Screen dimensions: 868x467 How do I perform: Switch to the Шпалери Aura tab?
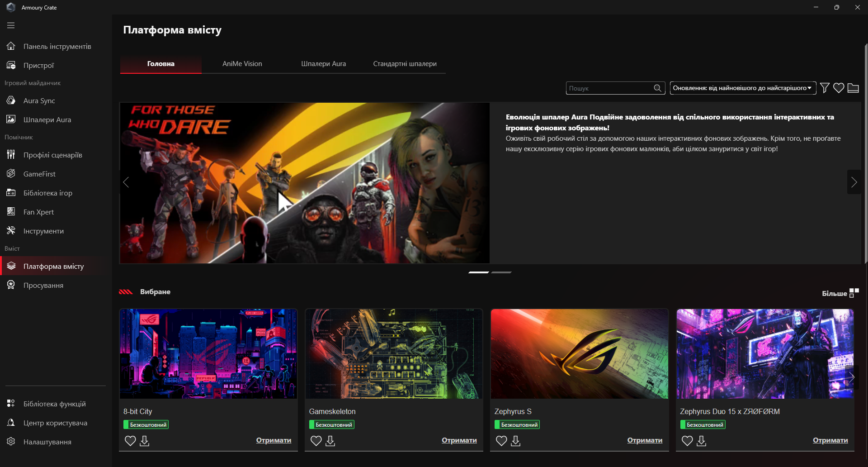pos(324,64)
